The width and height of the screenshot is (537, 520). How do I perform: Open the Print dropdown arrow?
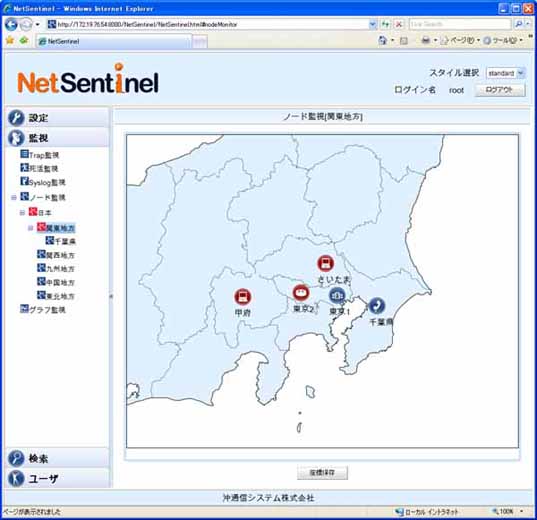click(435, 41)
